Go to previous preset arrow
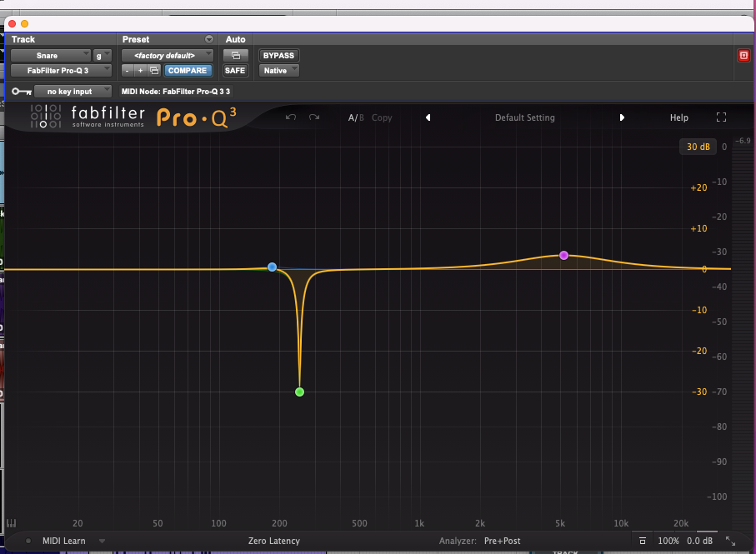 pos(428,117)
